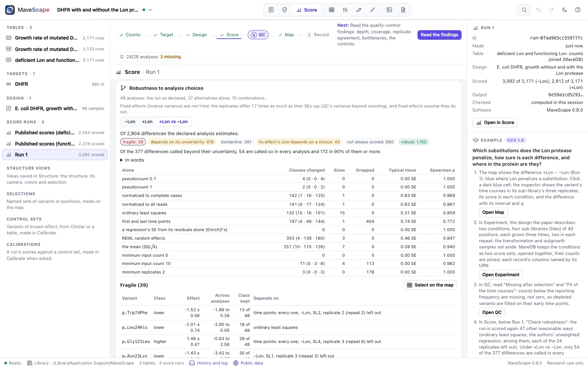The height and width of the screenshot is (368, 588).
Task: Go to the Record workflow step
Action: click(318, 35)
